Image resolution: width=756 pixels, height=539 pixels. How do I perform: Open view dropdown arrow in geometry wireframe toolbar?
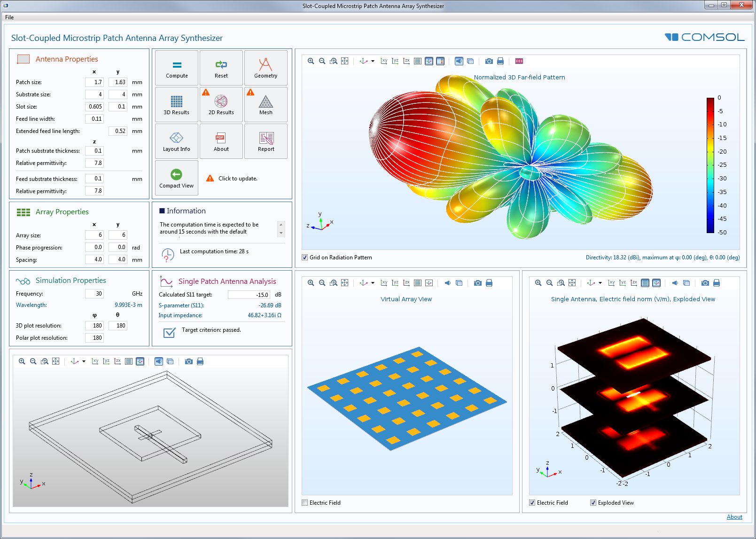click(84, 361)
